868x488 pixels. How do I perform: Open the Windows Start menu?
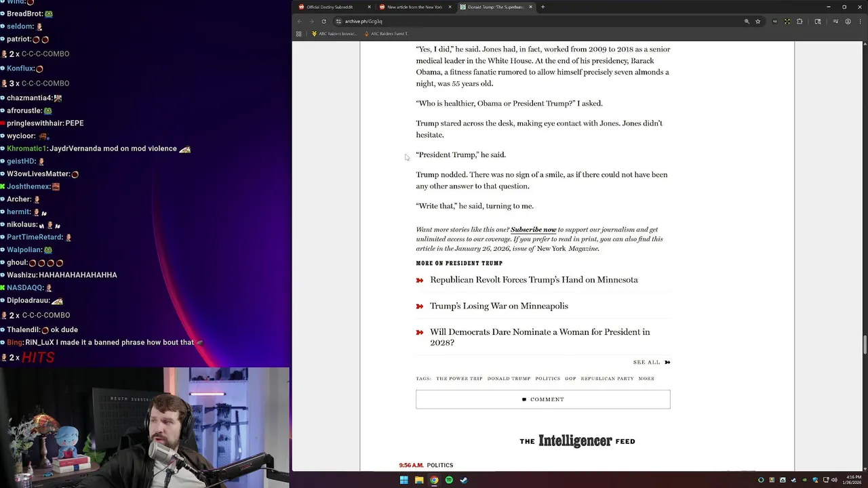[403, 480]
